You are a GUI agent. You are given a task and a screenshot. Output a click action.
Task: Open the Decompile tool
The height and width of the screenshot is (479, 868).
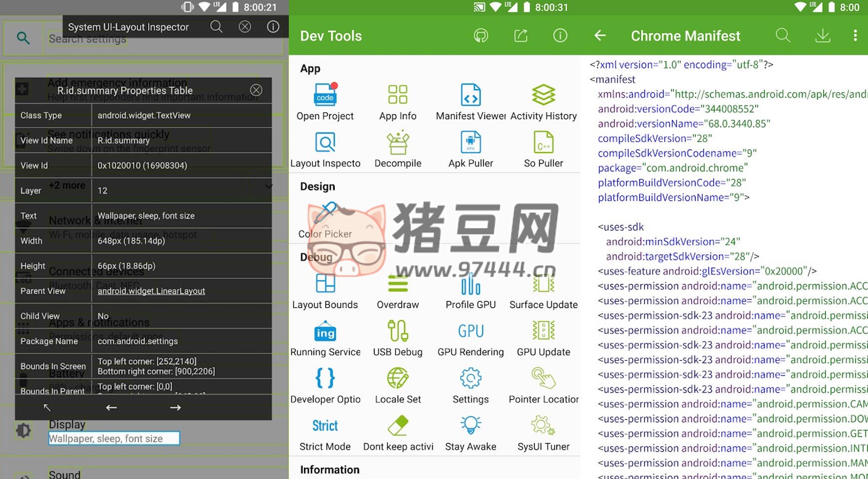click(398, 150)
